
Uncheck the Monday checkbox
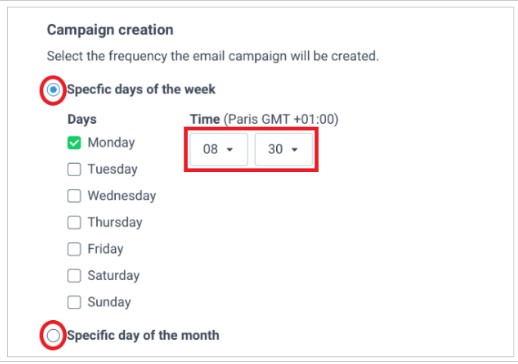pos(74,143)
